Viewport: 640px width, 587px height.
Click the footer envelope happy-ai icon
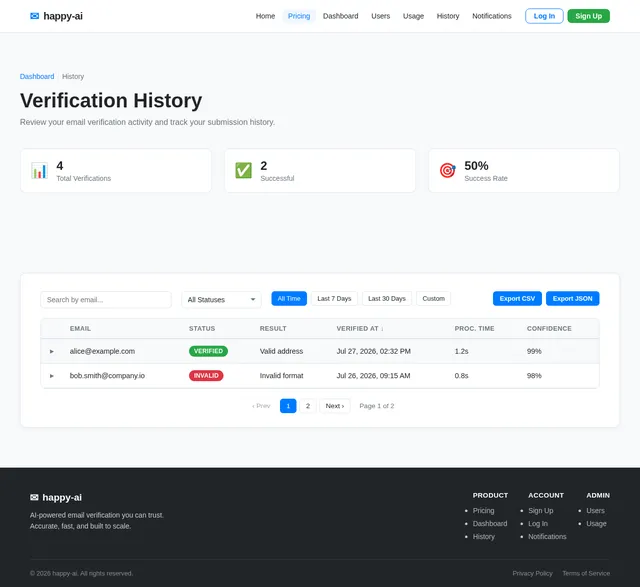tap(34, 497)
